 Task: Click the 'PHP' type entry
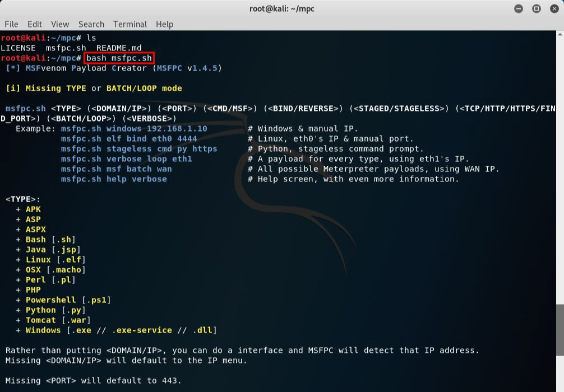(33, 290)
